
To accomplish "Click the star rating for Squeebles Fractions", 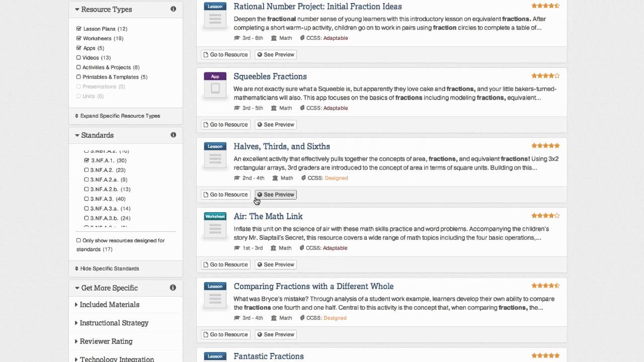I will click(x=545, y=76).
